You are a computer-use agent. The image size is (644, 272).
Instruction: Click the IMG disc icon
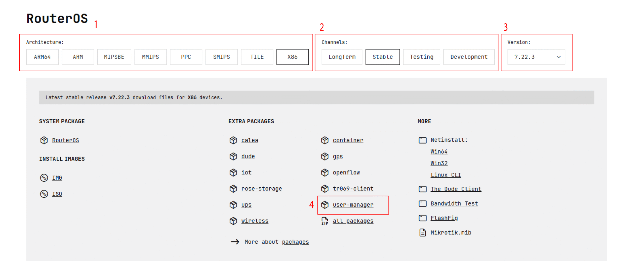[44, 178]
